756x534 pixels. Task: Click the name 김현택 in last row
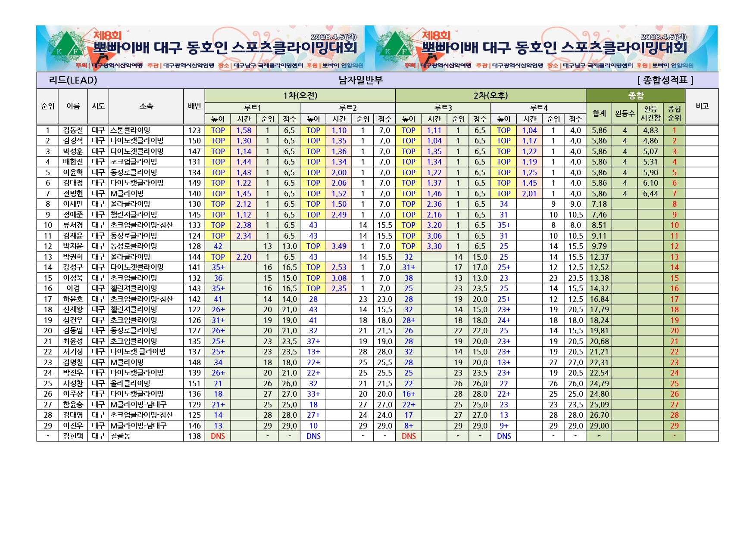73,436
